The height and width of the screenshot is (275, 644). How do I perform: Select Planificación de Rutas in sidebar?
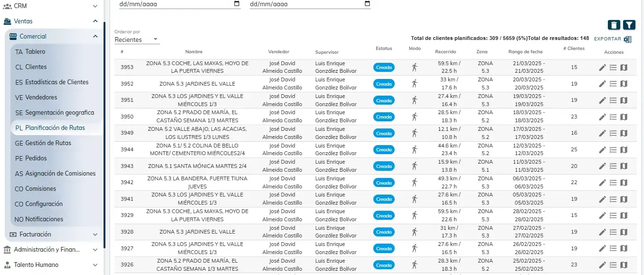click(x=55, y=128)
